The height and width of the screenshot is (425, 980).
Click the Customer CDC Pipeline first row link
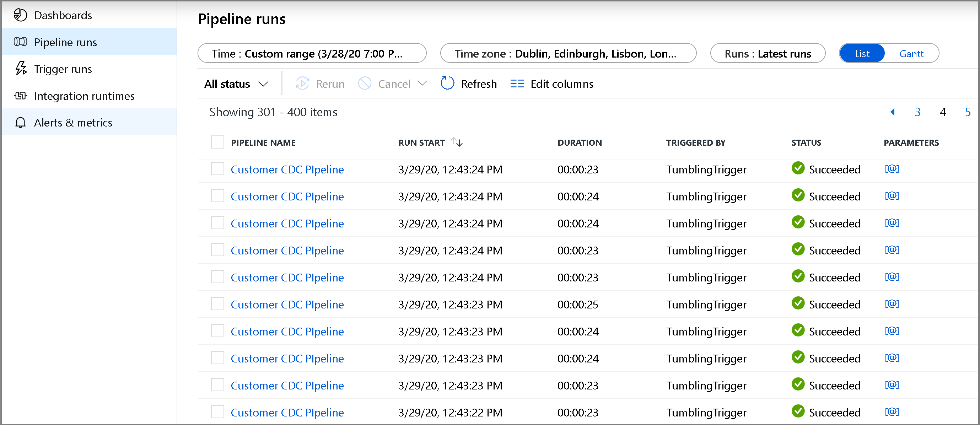(x=287, y=169)
